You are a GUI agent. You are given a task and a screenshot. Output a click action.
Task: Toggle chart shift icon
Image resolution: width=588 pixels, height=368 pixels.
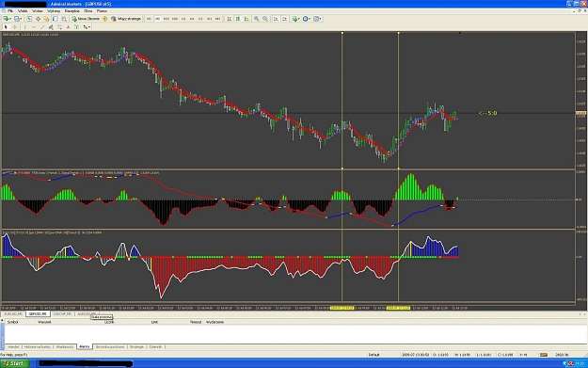285,19
